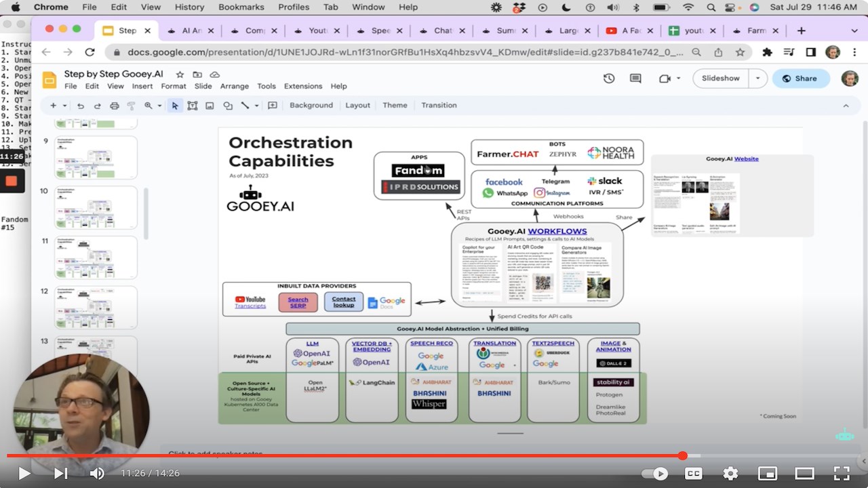Star the Step by Step Gooey.AI document

point(180,75)
